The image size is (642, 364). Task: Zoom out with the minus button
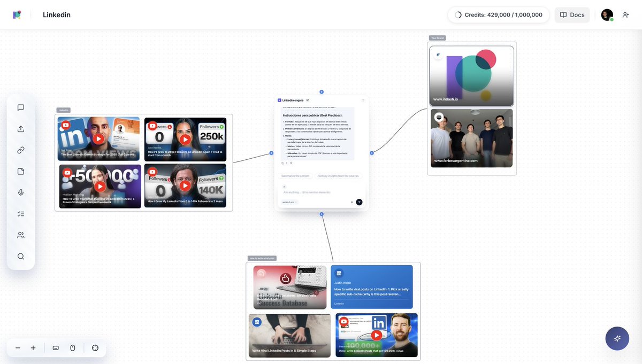click(18, 348)
